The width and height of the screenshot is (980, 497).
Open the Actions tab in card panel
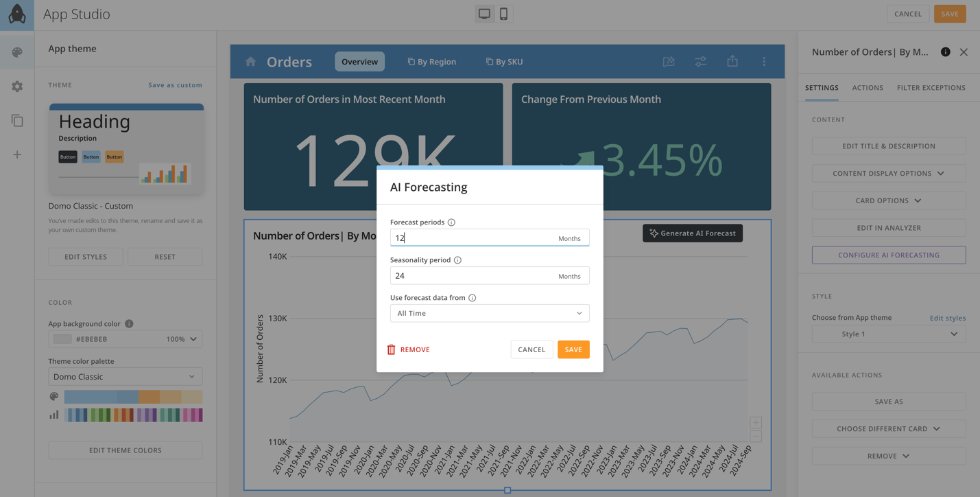[868, 88]
